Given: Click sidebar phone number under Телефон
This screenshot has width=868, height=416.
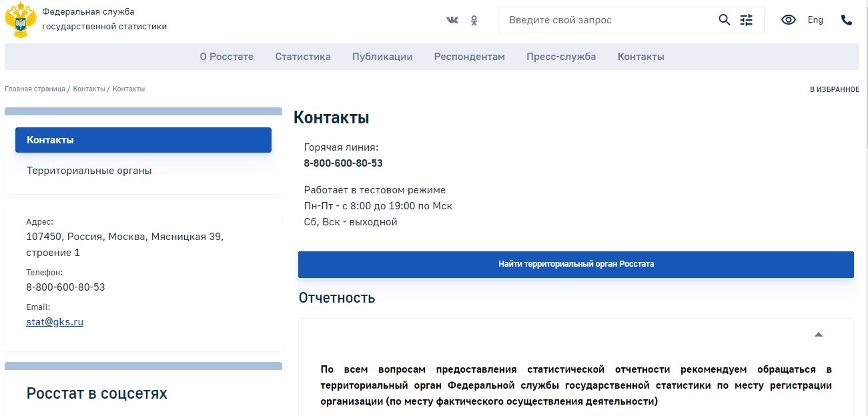Looking at the screenshot, I should pos(65,287).
